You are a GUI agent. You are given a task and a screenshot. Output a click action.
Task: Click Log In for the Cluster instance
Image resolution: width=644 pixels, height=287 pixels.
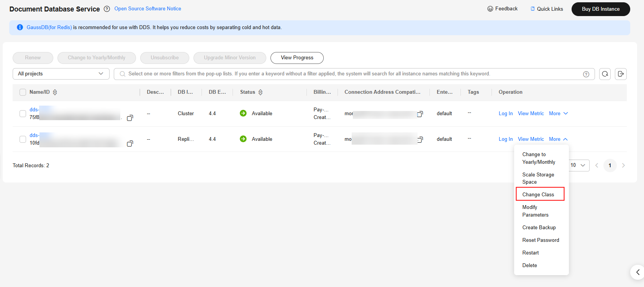point(506,114)
